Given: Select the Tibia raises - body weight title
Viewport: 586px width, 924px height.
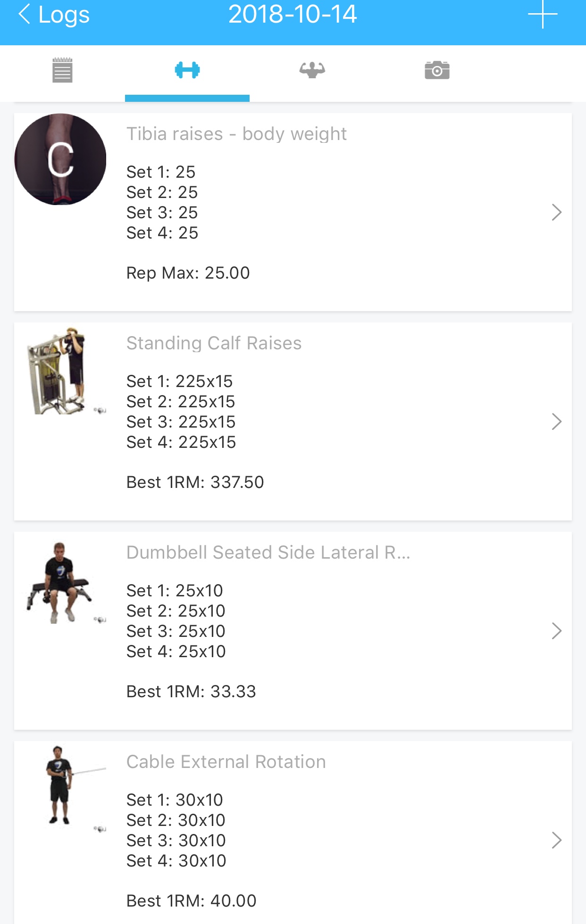Looking at the screenshot, I should click(236, 134).
